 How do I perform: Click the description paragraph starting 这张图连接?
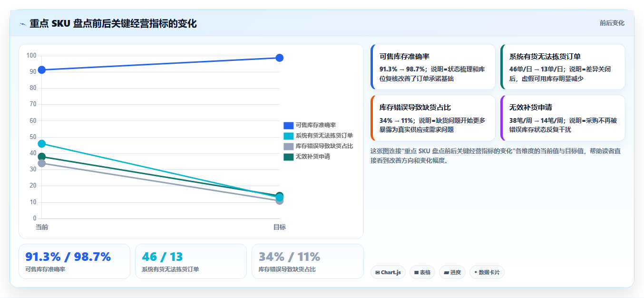tap(496, 156)
